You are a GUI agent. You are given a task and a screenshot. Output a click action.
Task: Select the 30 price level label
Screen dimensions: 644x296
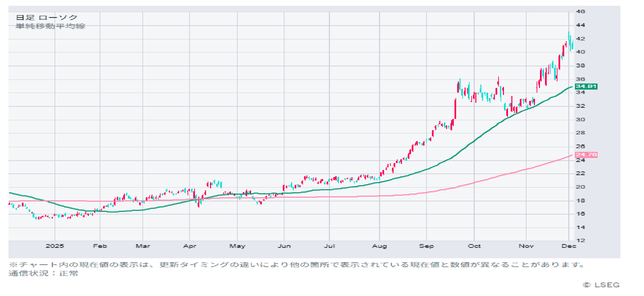[x=580, y=120]
